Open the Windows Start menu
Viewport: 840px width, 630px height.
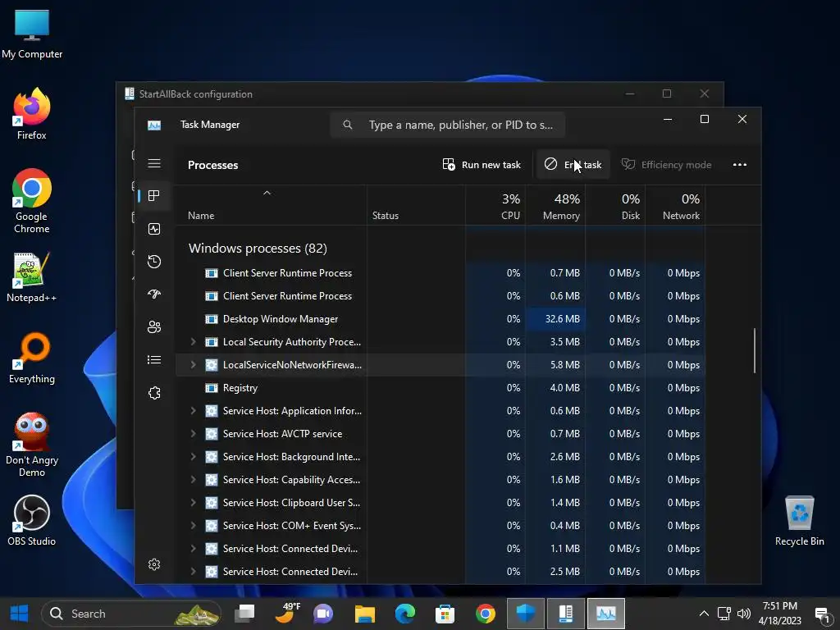pos(20,614)
